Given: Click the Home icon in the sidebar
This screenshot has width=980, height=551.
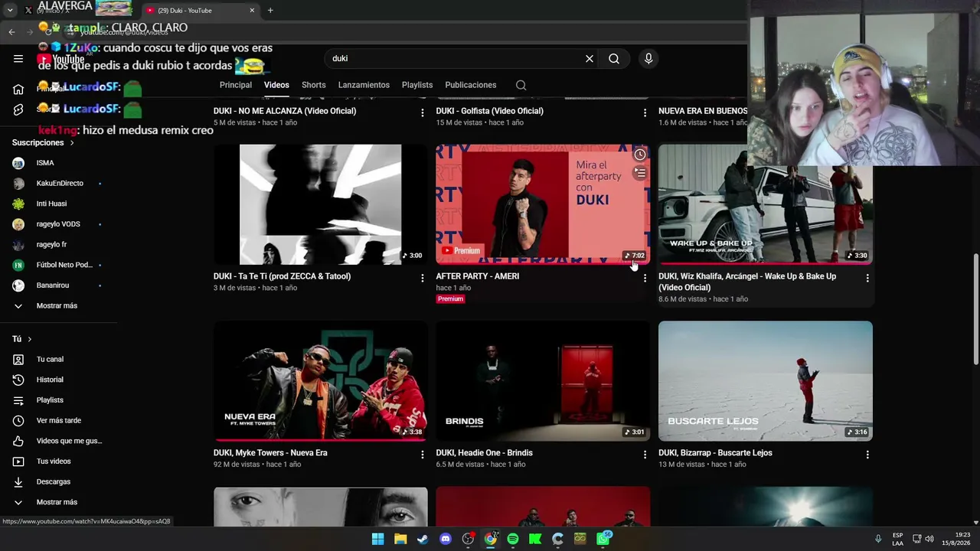Looking at the screenshot, I should coord(18,89).
